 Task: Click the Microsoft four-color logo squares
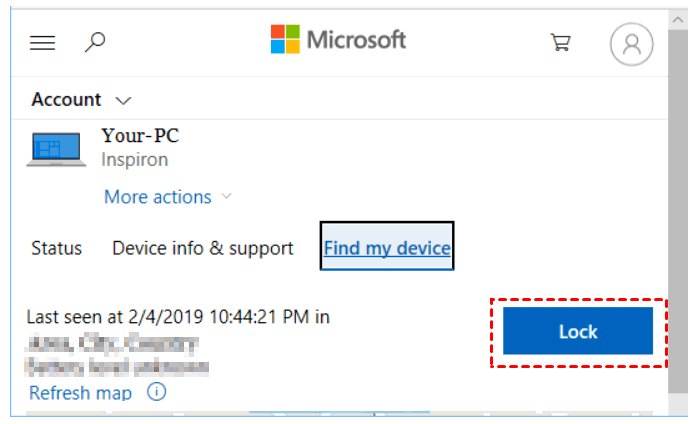(285, 39)
